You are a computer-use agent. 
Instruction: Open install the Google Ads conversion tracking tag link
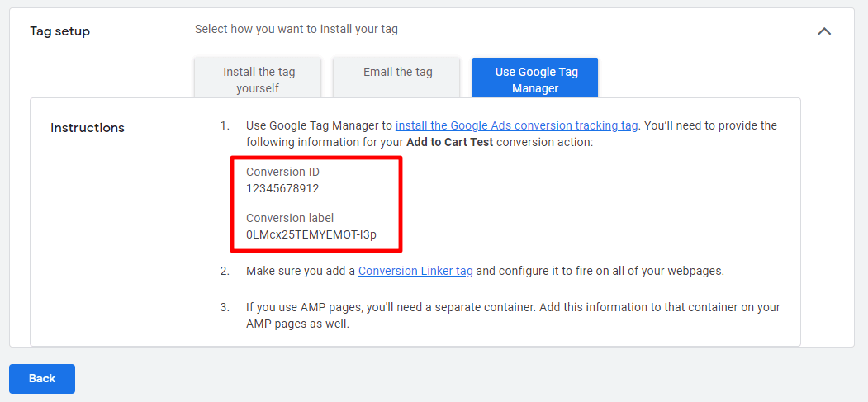point(516,125)
